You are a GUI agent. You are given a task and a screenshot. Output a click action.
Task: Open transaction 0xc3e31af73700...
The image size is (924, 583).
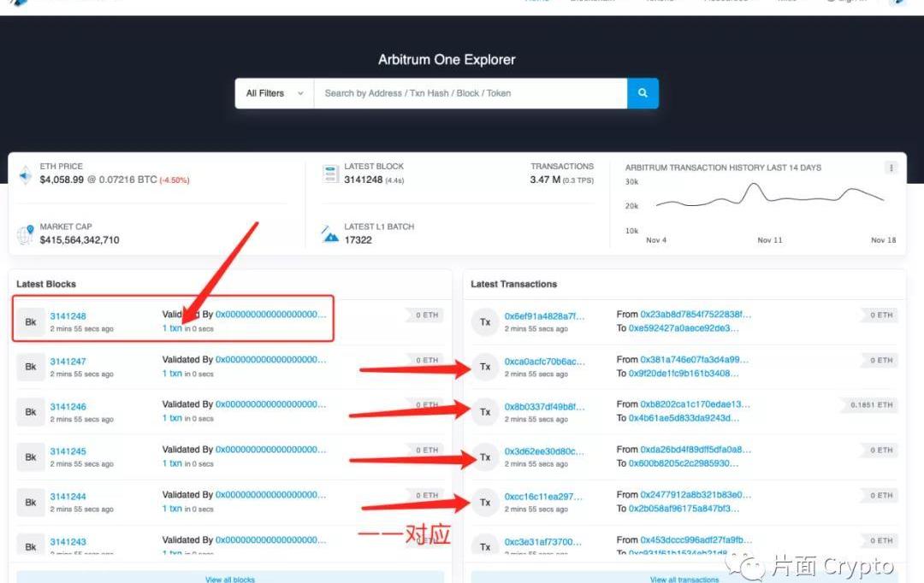pos(542,542)
